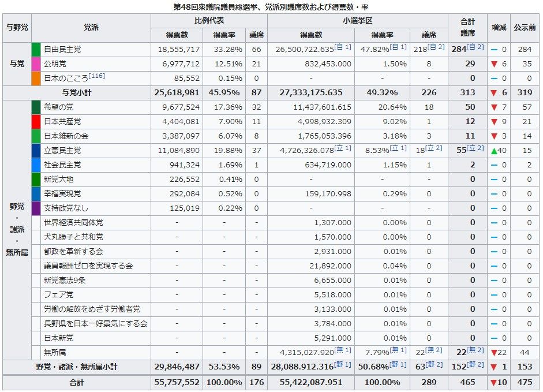Open footnote 自 2 beside total 284

coord(475,47)
